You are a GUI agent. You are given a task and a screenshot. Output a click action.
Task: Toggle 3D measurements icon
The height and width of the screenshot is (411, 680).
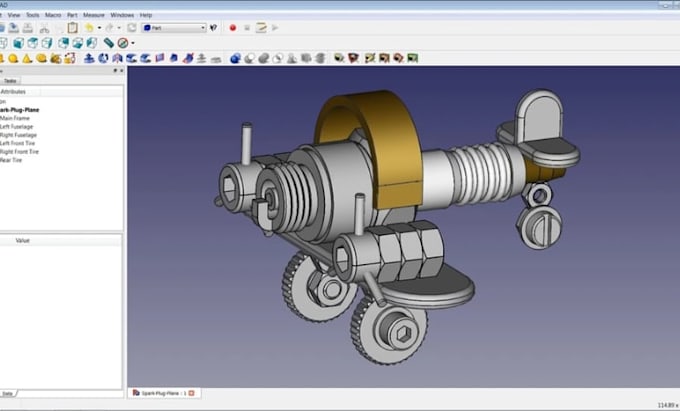point(398,58)
